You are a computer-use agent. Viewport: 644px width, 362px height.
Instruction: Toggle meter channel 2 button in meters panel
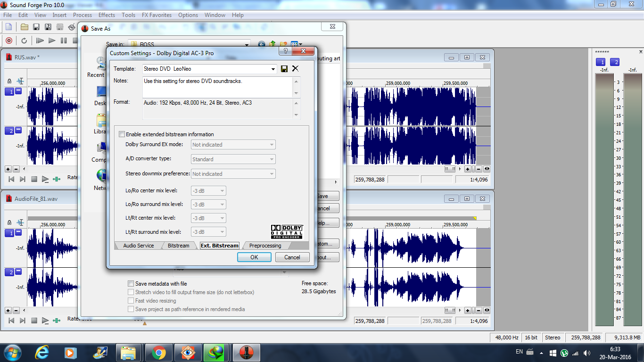click(615, 62)
